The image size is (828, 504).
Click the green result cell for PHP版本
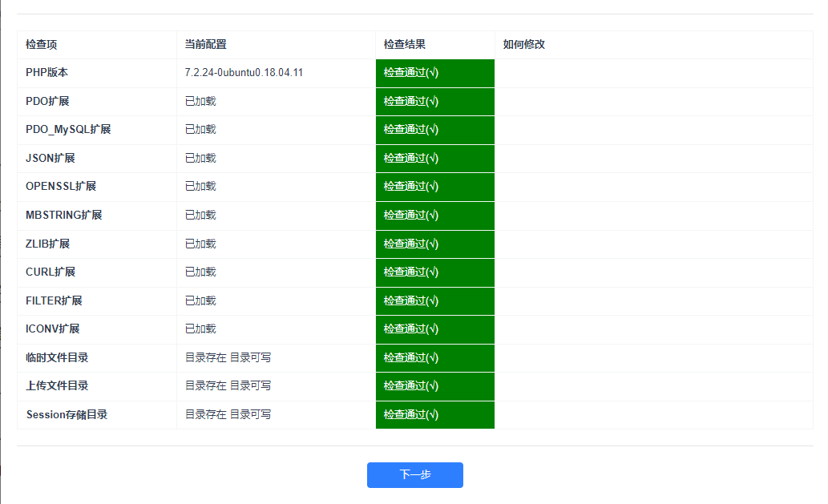point(434,73)
